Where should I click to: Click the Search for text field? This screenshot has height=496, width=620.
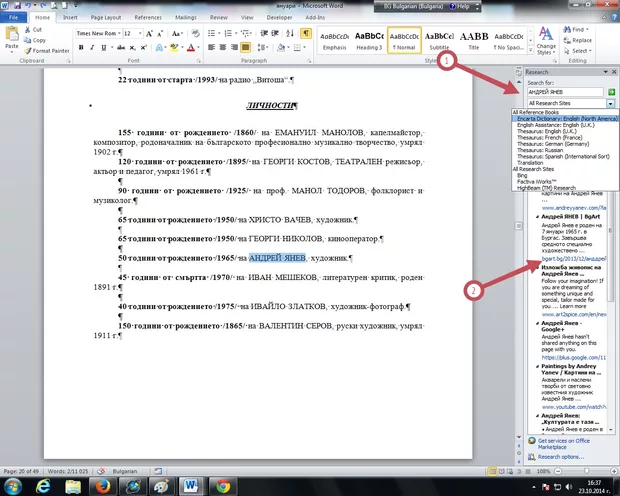click(x=557, y=91)
